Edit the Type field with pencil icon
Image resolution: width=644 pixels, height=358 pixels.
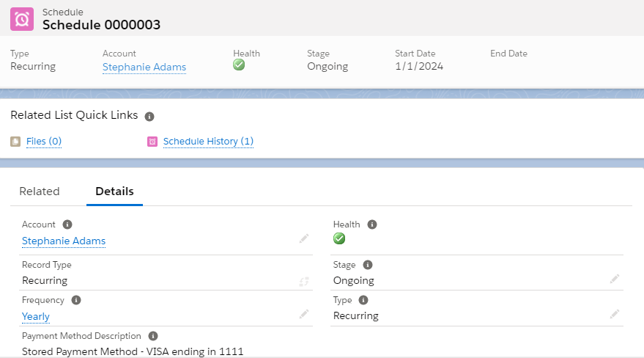point(615,315)
